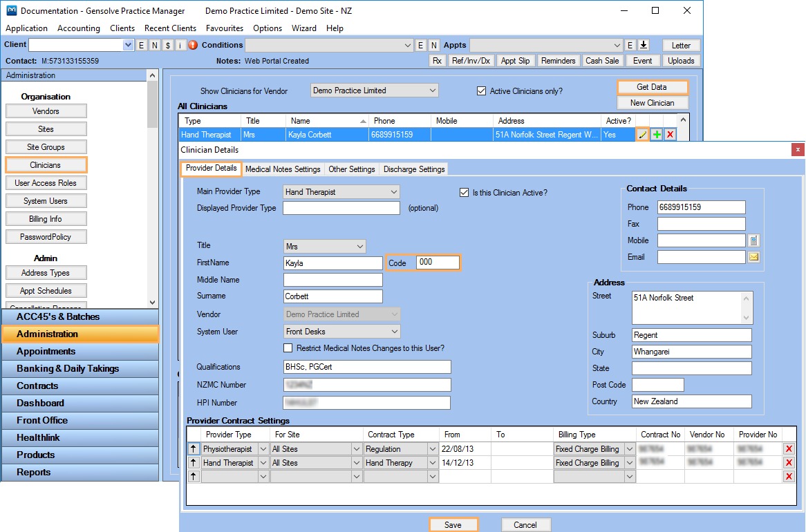The height and width of the screenshot is (532, 806).
Task: Delete the Physiotherapist contract row with red X
Action: 789,449
